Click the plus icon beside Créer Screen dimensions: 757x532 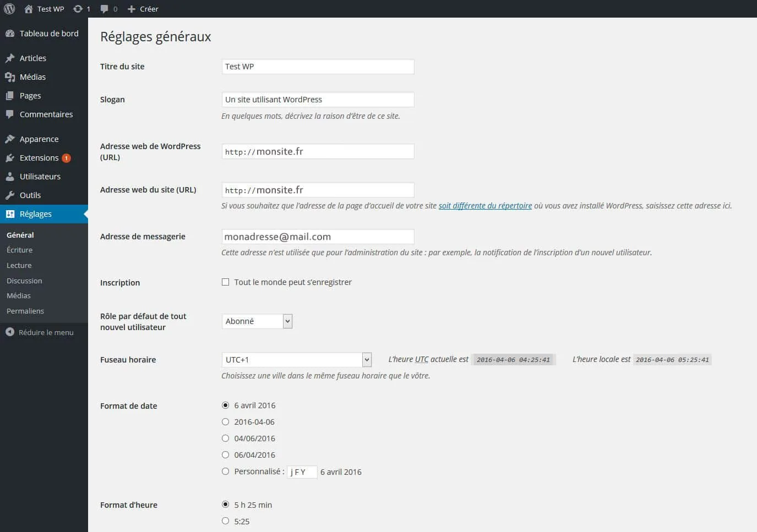[x=131, y=9]
